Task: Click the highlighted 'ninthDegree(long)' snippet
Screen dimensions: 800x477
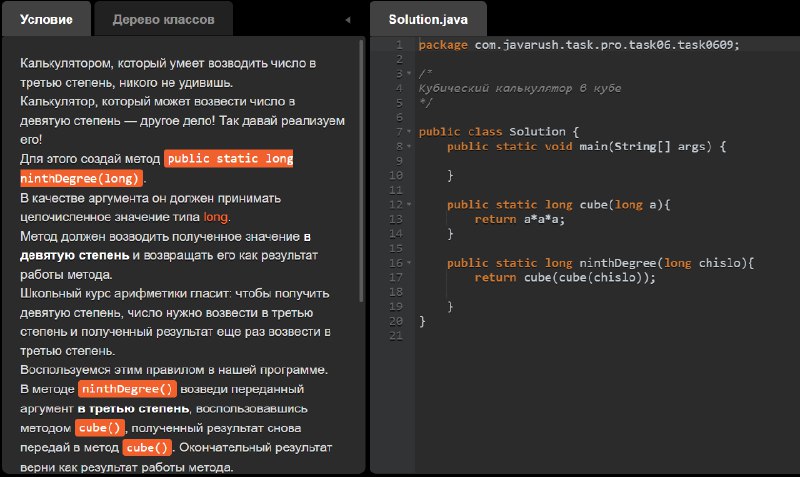Action: pyautogui.click(x=81, y=179)
